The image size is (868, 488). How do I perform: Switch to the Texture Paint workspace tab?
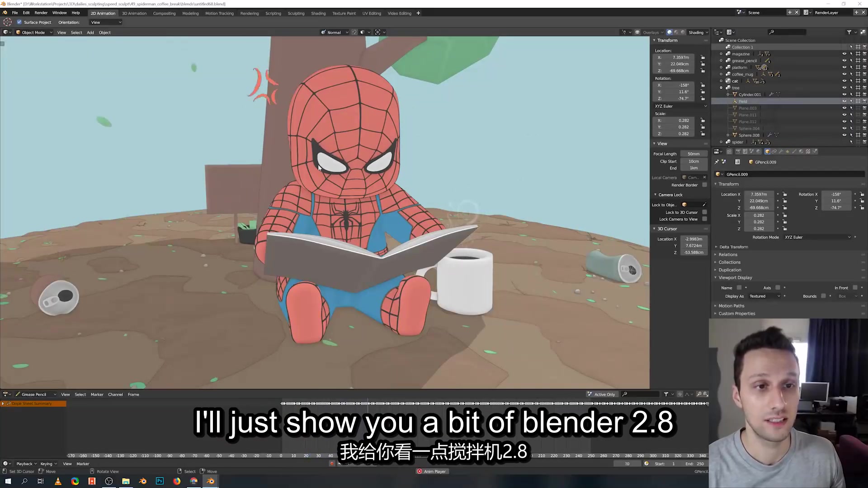344,13
